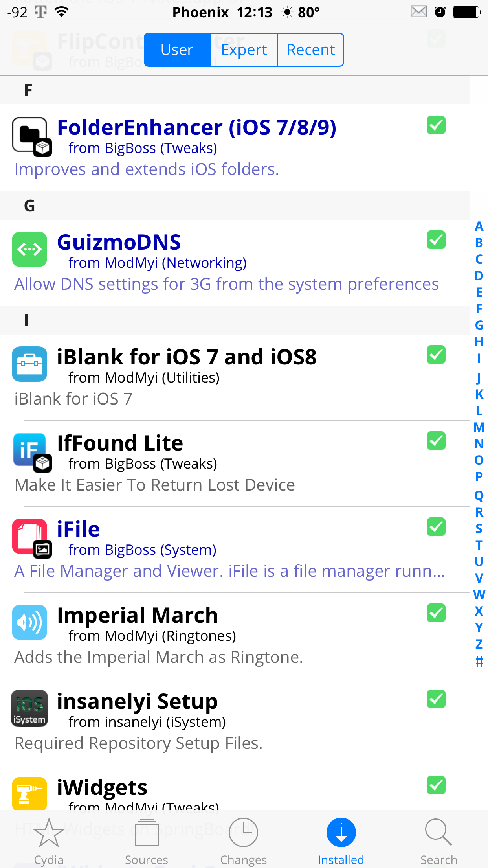488x868 pixels.
Task: Open the Changes tab clock icon
Action: coord(244,833)
